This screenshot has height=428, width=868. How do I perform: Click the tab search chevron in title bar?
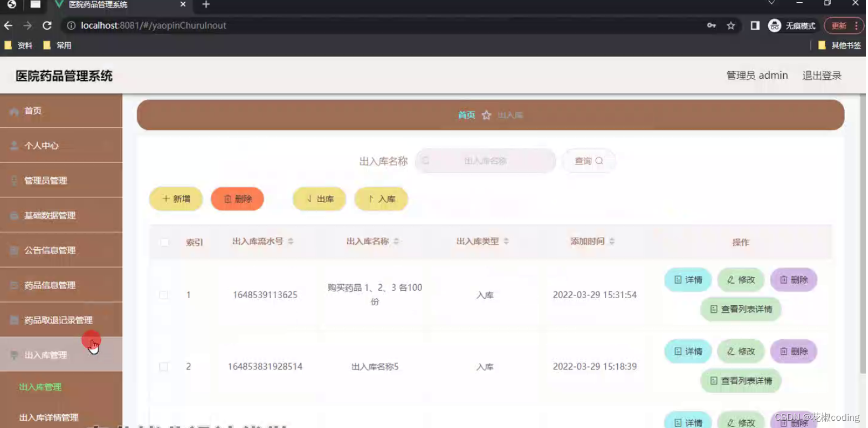click(x=771, y=3)
